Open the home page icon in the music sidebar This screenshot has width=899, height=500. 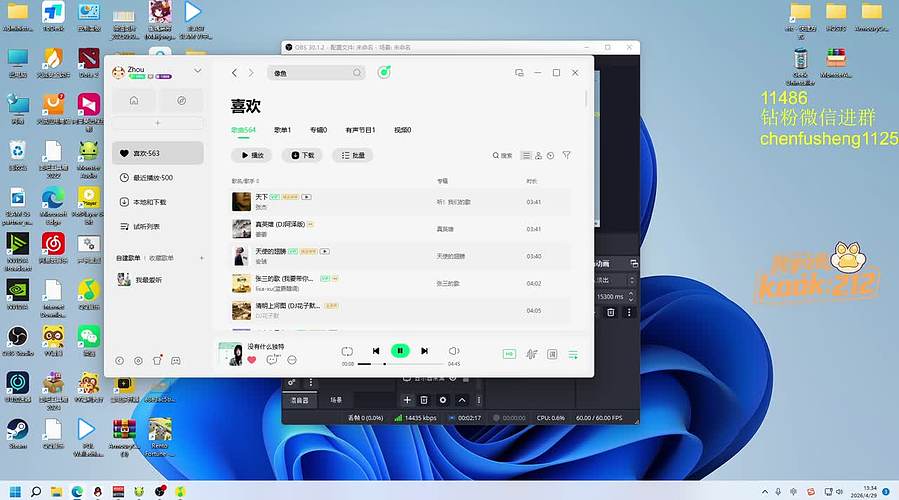pos(134,100)
